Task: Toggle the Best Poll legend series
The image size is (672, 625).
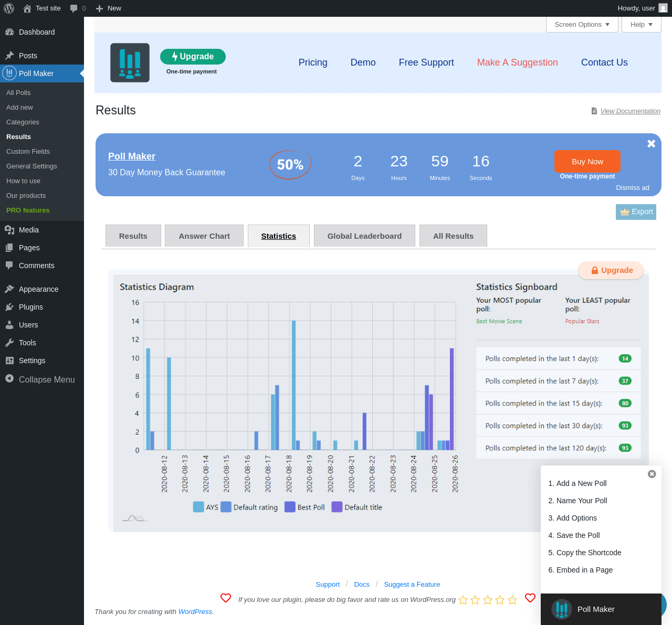Action: pyautogui.click(x=304, y=507)
